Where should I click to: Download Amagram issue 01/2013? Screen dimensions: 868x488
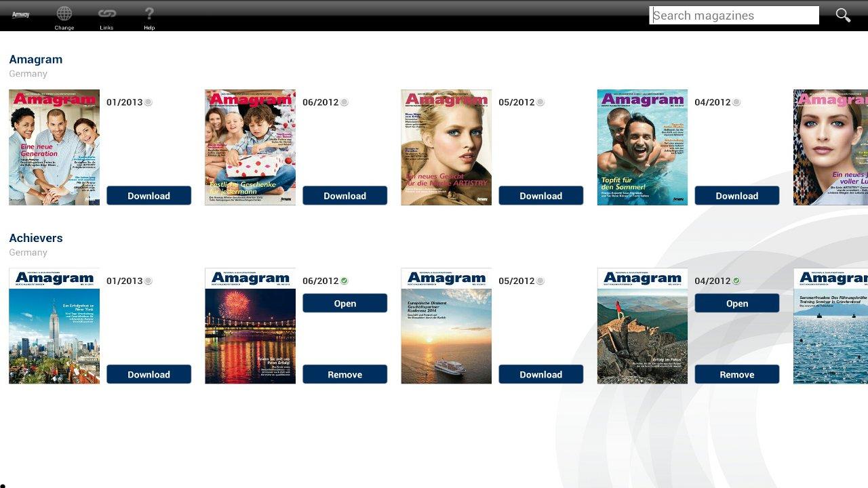click(149, 196)
